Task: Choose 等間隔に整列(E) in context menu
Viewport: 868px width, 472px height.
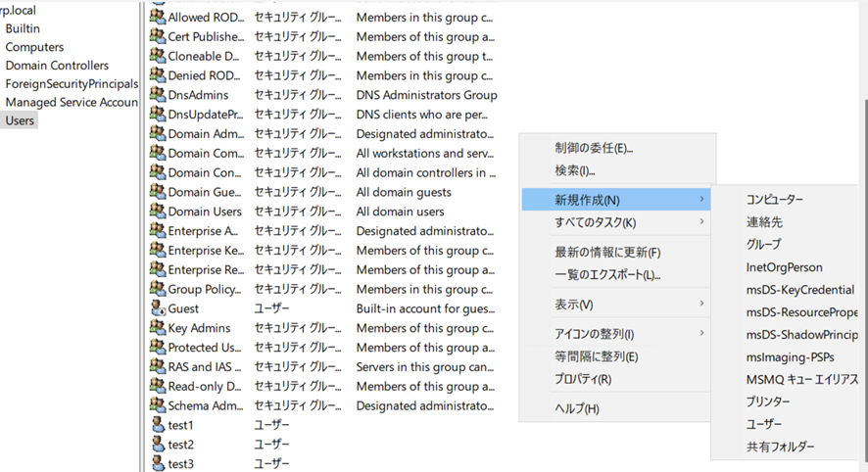Action: pyautogui.click(x=597, y=356)
